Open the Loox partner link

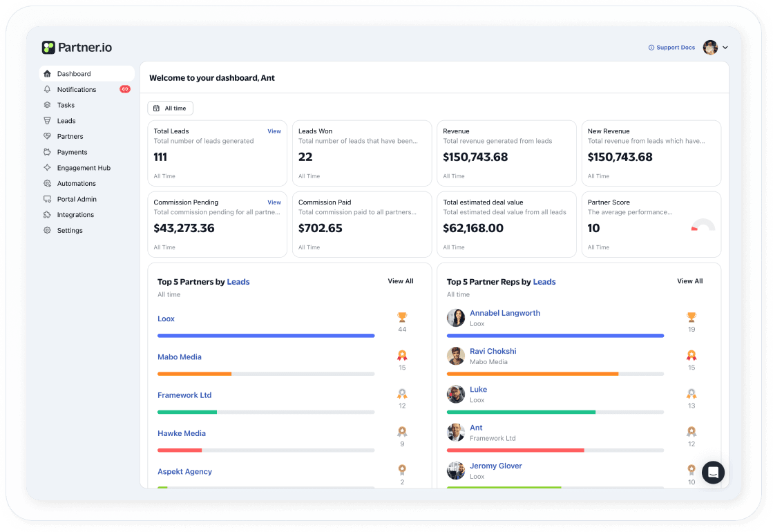click(x=166, y=319)
